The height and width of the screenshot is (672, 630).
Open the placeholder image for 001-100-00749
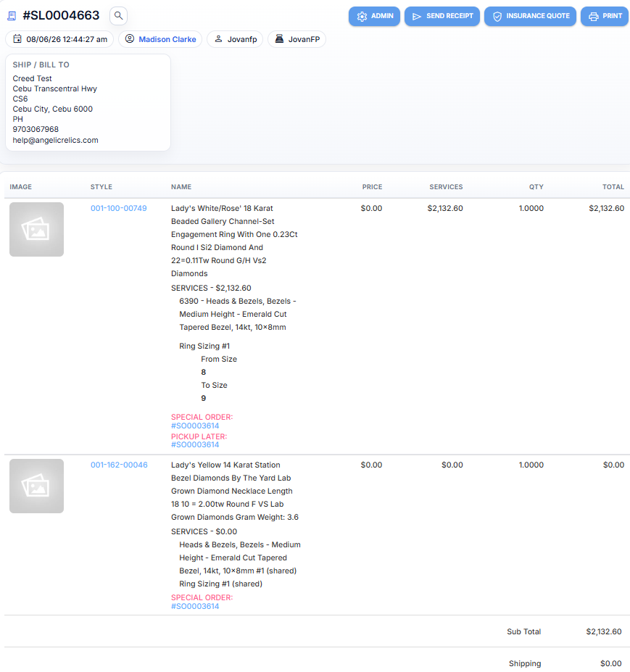tap(36, 229)
